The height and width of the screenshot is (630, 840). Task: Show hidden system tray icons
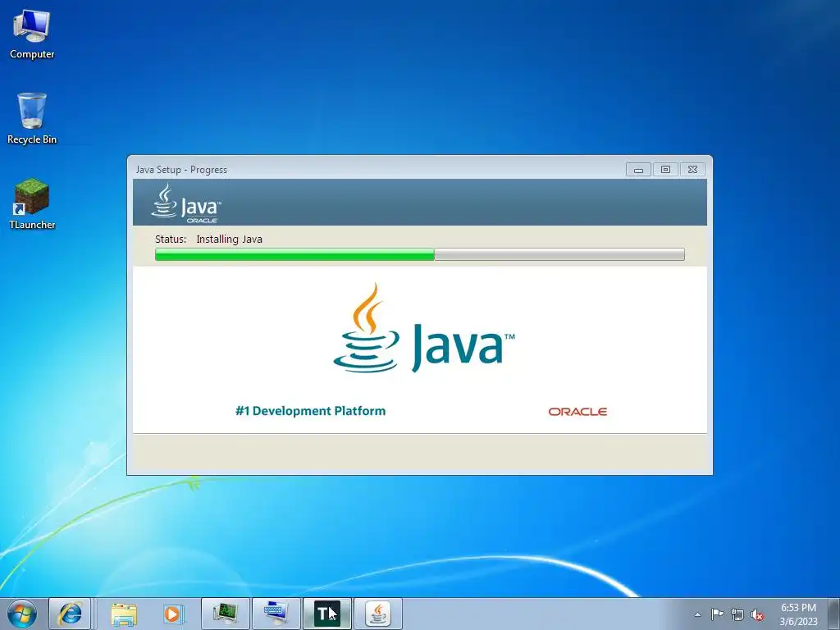(697, 614)
